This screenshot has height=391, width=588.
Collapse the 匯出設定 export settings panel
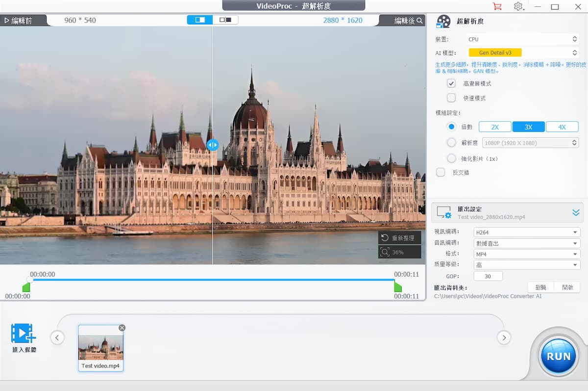(576, 212)
